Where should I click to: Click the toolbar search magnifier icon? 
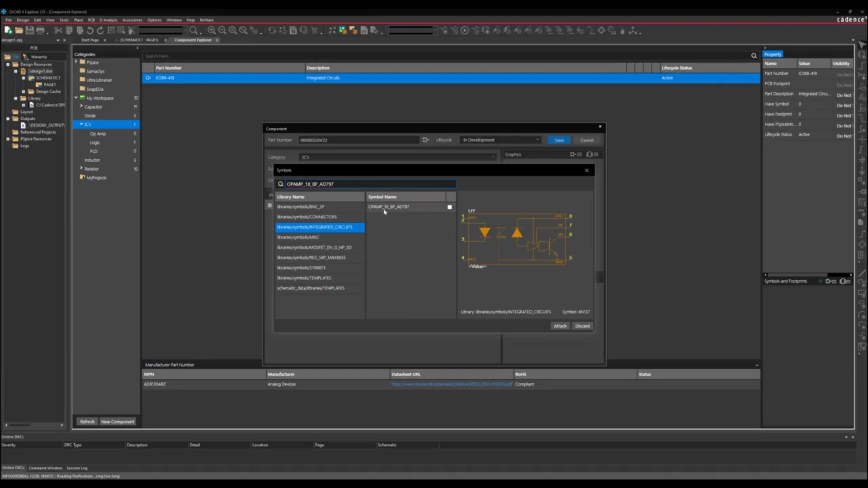pos(193,30)
